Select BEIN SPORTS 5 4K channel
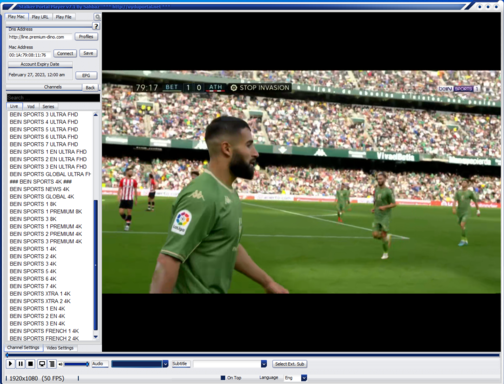504x384 pixels. (x=33, y=271)
